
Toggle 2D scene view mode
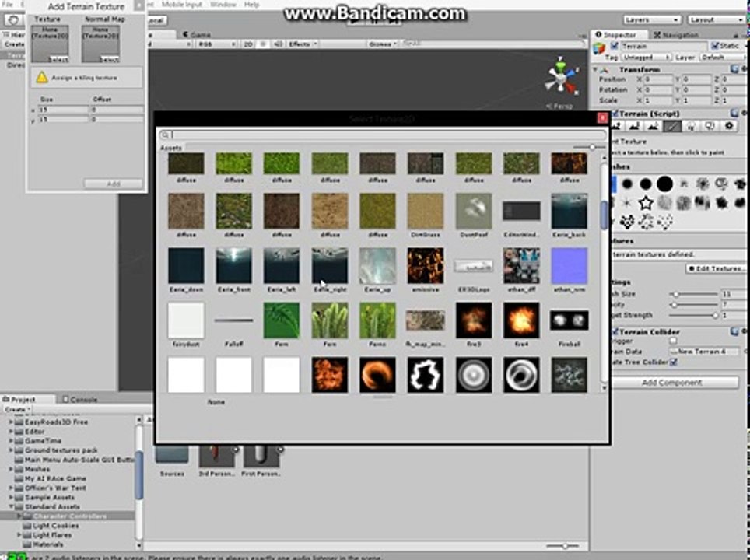tap(247, 44)
